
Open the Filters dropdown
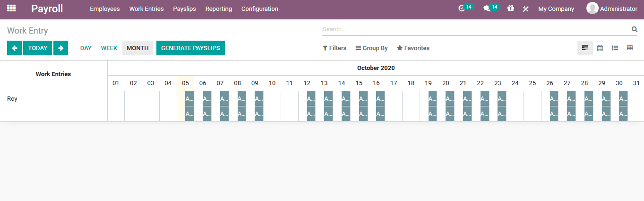pyautogui.click(x=335, y=48)
